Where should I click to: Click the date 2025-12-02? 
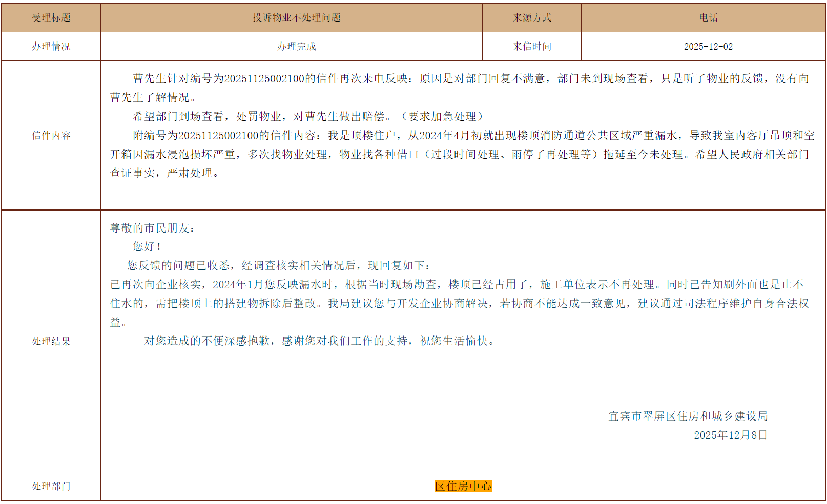pyautogui.click(x=708, y=47)
